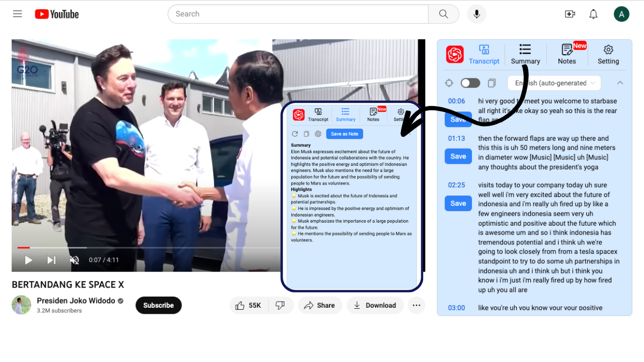Dislike the video
This screenshot has width=644, height=362.
tap(280, 305)
